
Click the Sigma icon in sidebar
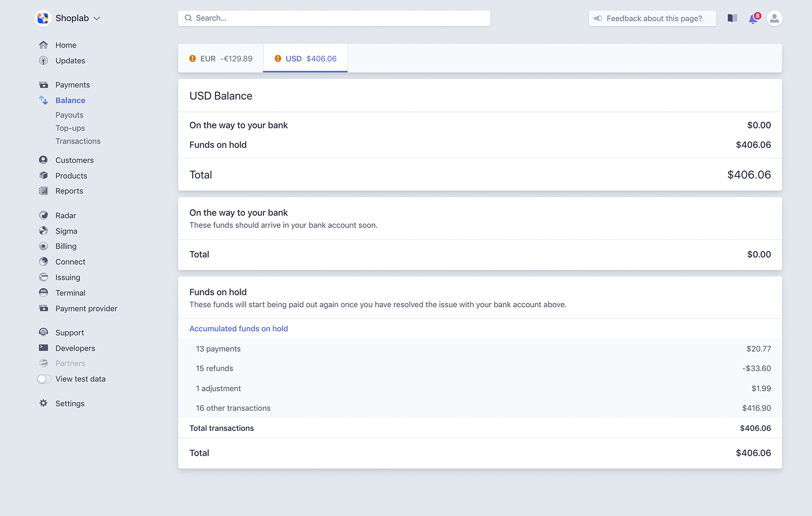[44, 231]
